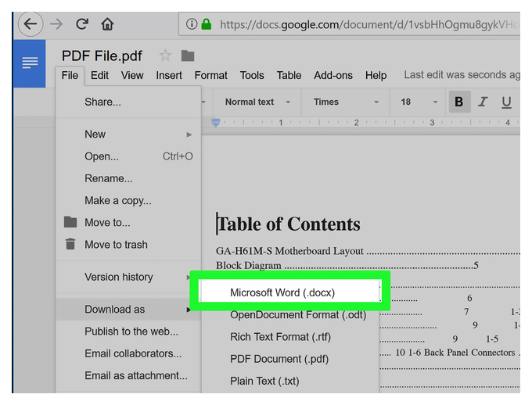Open the Table menu

289,75
